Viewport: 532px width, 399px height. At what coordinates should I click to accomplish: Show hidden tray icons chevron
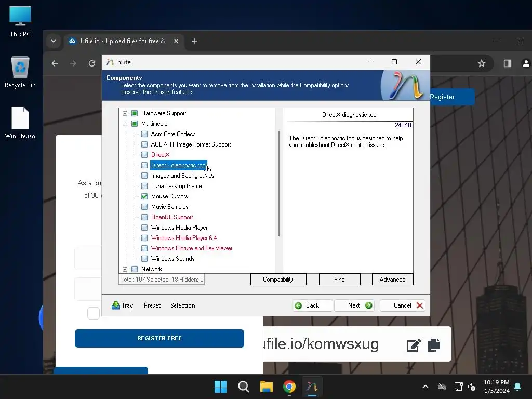(425, 387)
